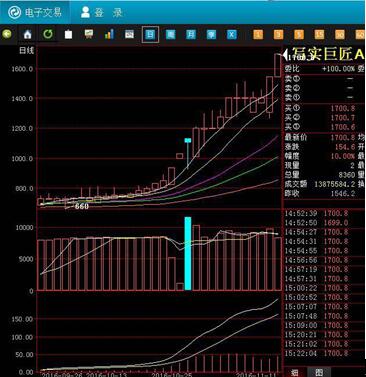
Task: Switch to the 图 tab at bottom
Action: point(319,372)
